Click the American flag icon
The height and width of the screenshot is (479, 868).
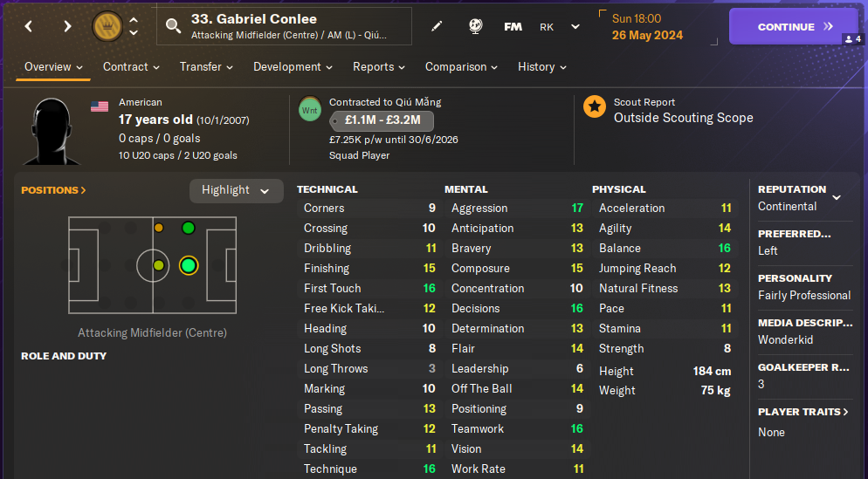coord(100,106)
